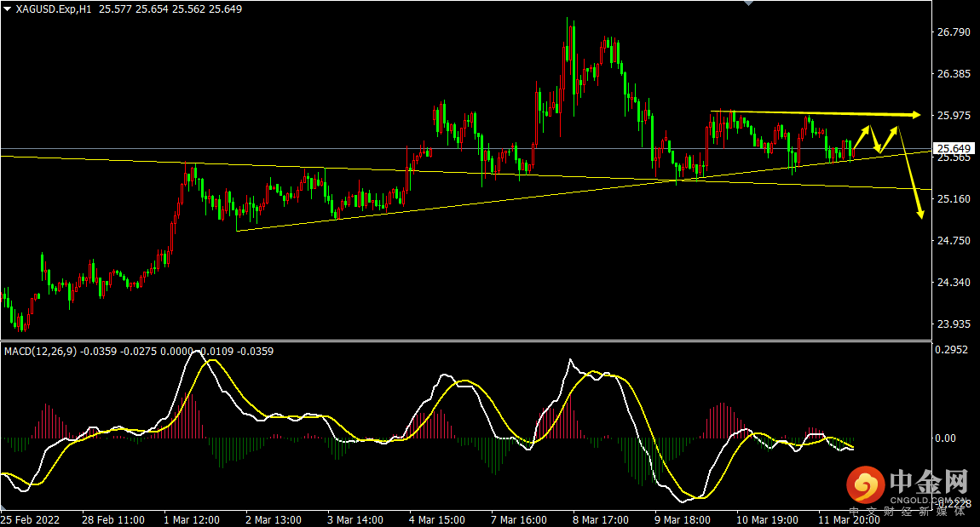
Task: Click the 11 Mar 20:00 time label
Action: click(849, 519)
